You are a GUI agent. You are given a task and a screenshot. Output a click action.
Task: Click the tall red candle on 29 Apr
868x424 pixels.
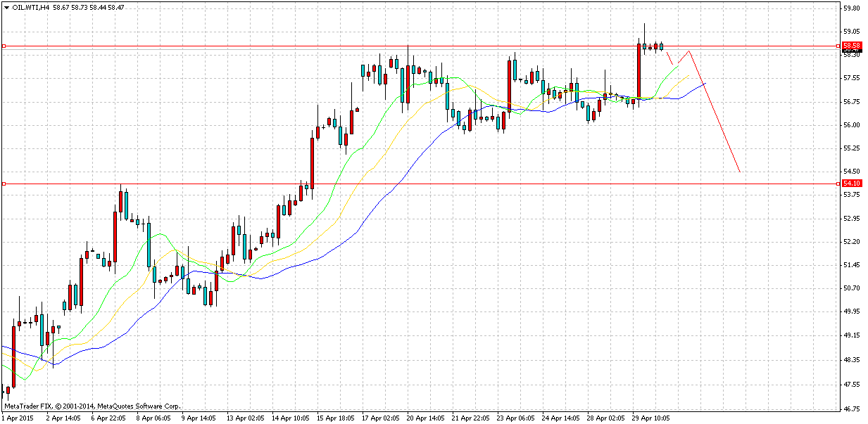(639, 70)
